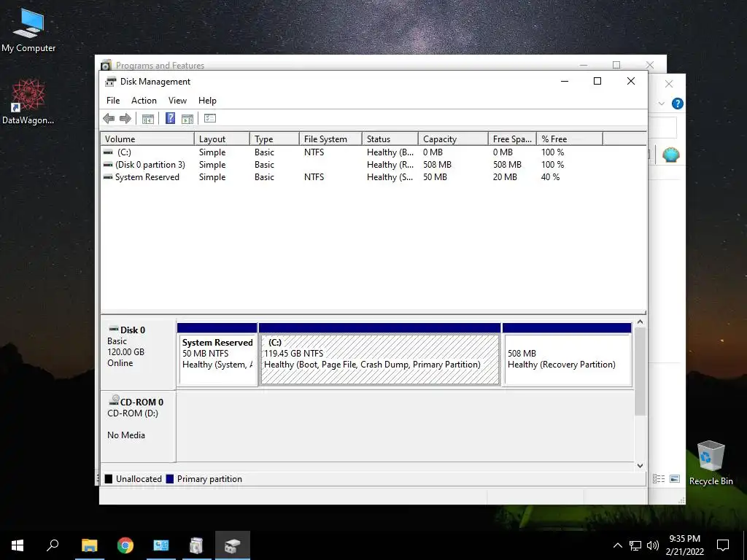This screenshot has width=747, height=560.
Task: Expand the dropdown chevron in Programs and Features
Action: (661, 104)
